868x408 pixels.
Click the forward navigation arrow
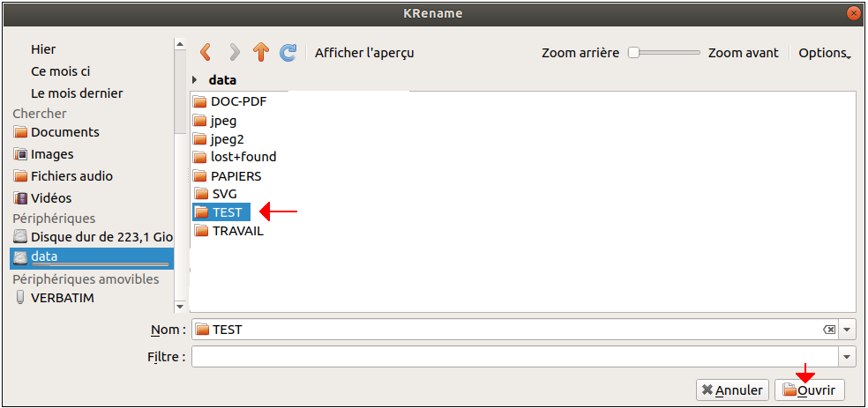(x=235, y=53)
